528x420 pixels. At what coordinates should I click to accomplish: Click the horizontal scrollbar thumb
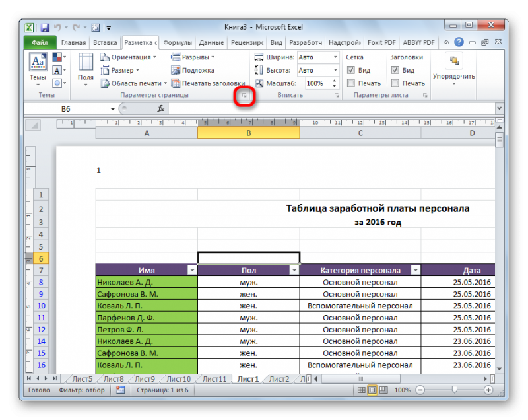click(x=360, y=379)
